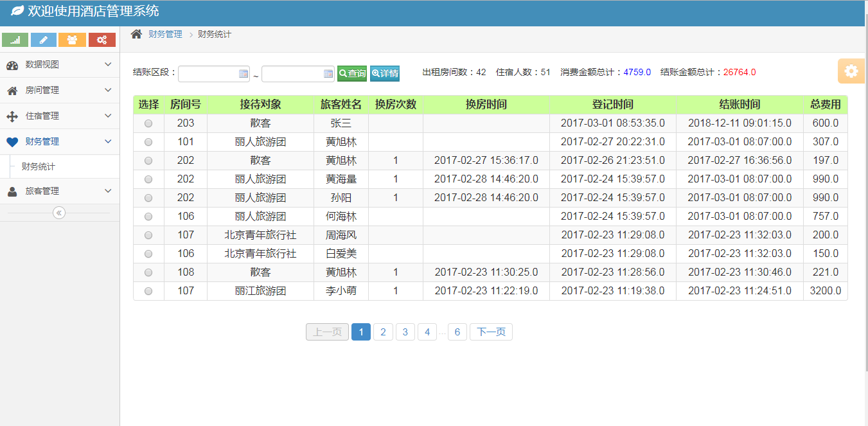Screen dimensions: 868x426
Task: Click the home icon in breadcrumb
Action: pyautogui.click(x=136, y=34)
